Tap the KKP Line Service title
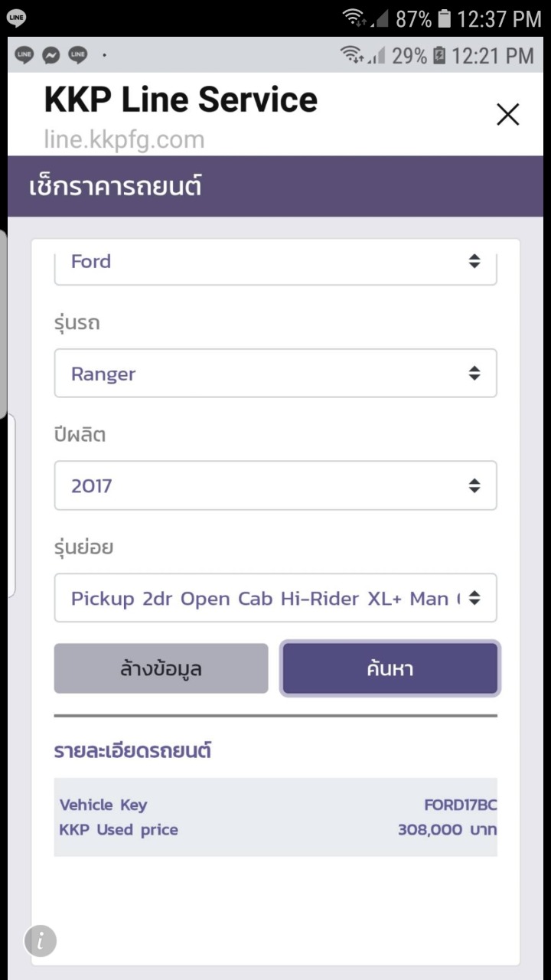The image size is (551, 980). (181, 100)
